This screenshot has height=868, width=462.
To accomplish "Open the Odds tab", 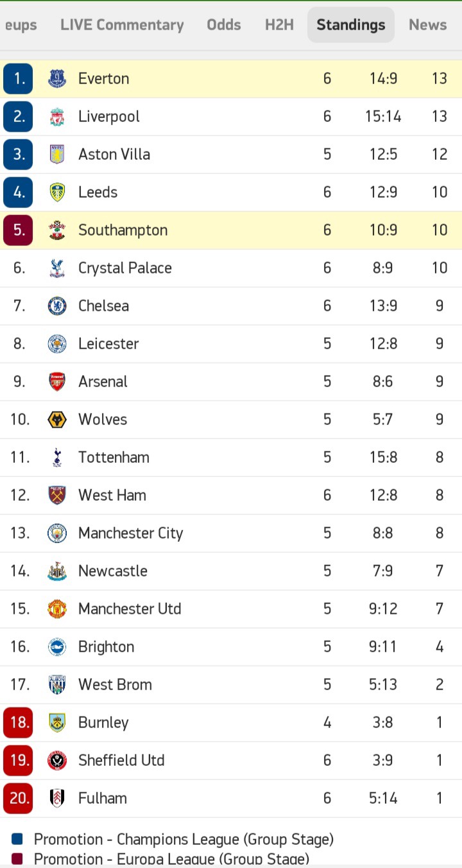I will point(224,25).
